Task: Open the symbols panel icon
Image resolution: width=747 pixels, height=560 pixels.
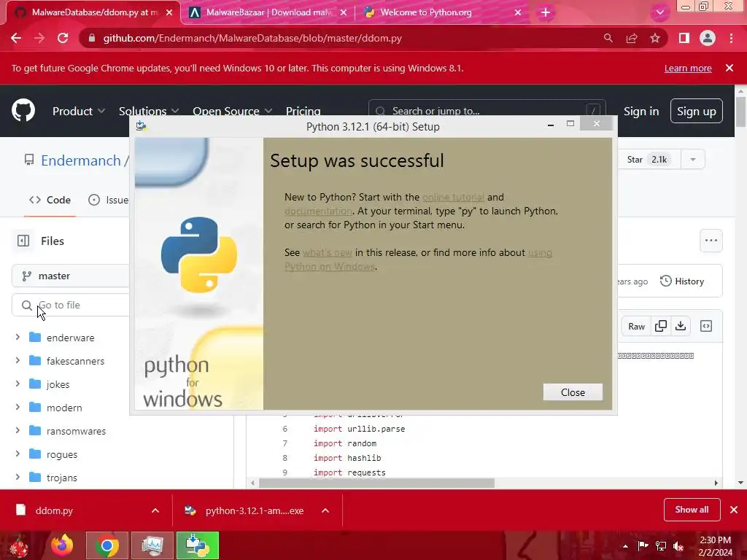Action: tap(706, 326)
